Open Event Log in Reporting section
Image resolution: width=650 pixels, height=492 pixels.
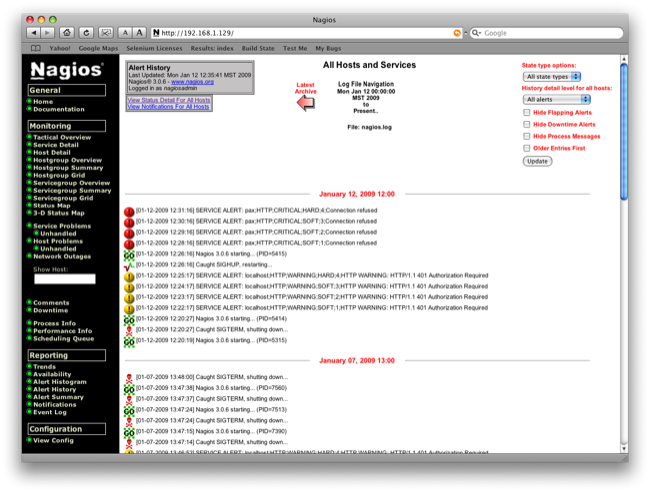click(x=50, y=412)
